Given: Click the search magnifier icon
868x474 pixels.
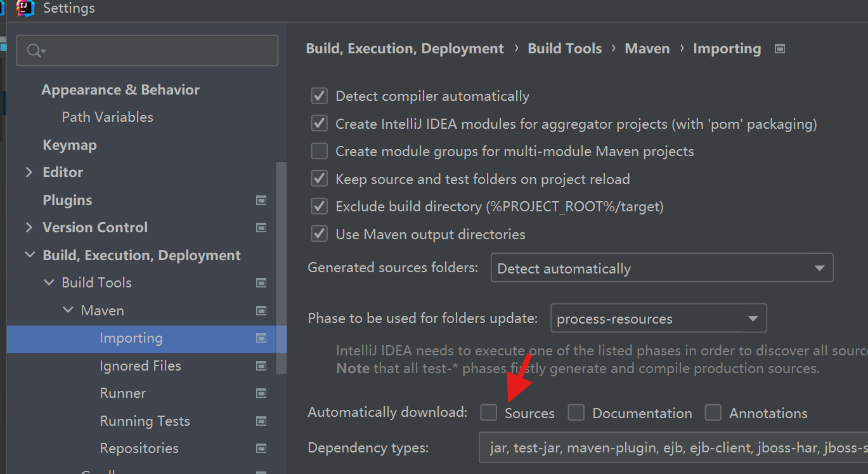Looking at the screenshot, I should pos(34,51).
